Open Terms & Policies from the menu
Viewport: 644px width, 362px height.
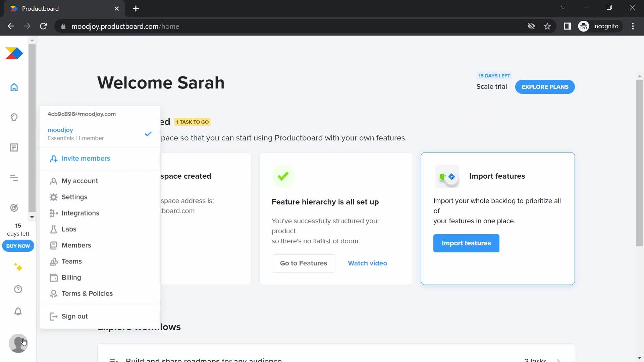pyautogui.click(x=100, y=294)
